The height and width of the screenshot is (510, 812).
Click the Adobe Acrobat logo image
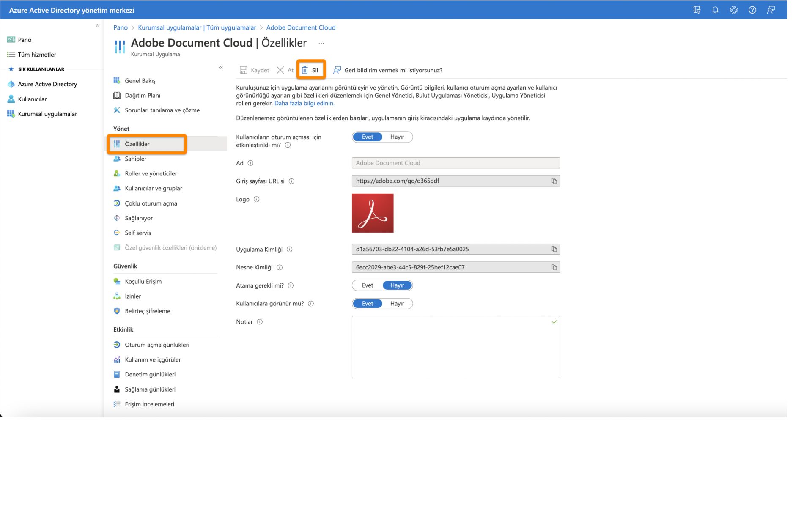[x=373, y=213]
